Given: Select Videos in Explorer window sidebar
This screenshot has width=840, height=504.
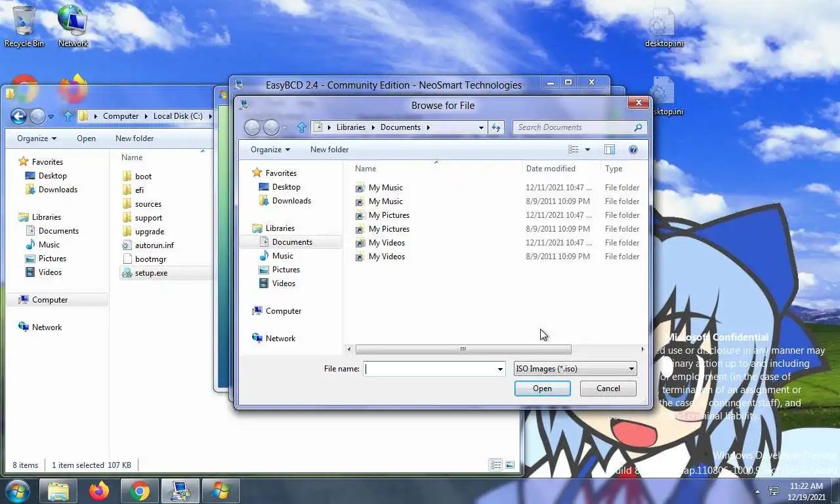Looking at the screenshot, I should 50,272.
